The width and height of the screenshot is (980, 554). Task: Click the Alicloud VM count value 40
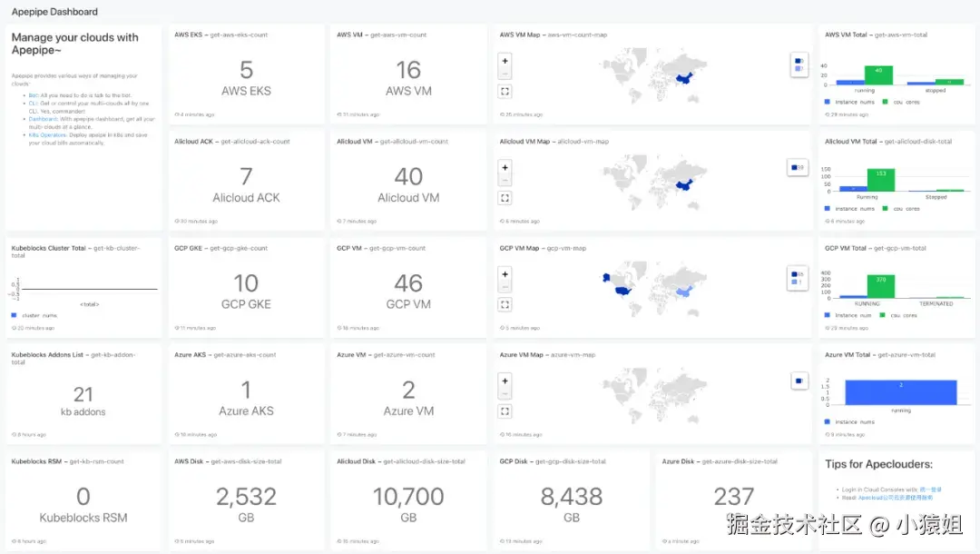[x=408, y=177]
